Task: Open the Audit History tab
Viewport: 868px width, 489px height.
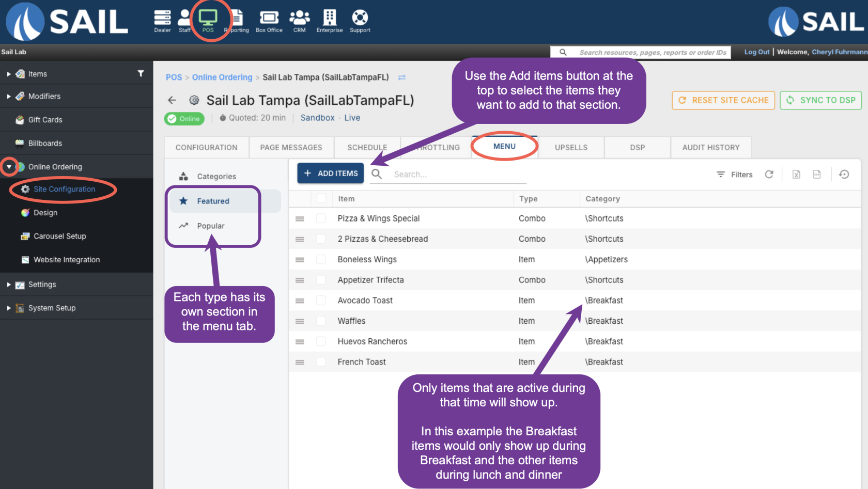Action: point(711,148)
